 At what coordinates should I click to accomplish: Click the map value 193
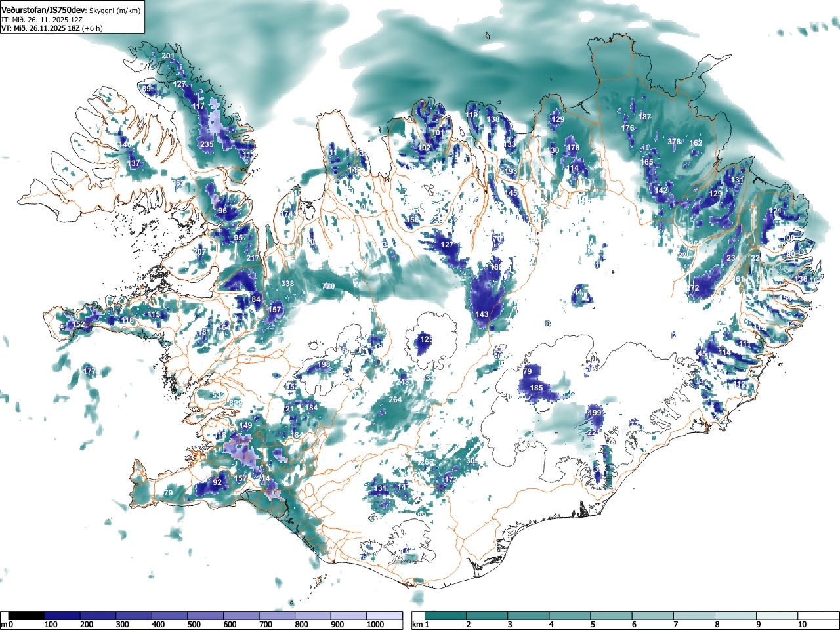(511, 172)
